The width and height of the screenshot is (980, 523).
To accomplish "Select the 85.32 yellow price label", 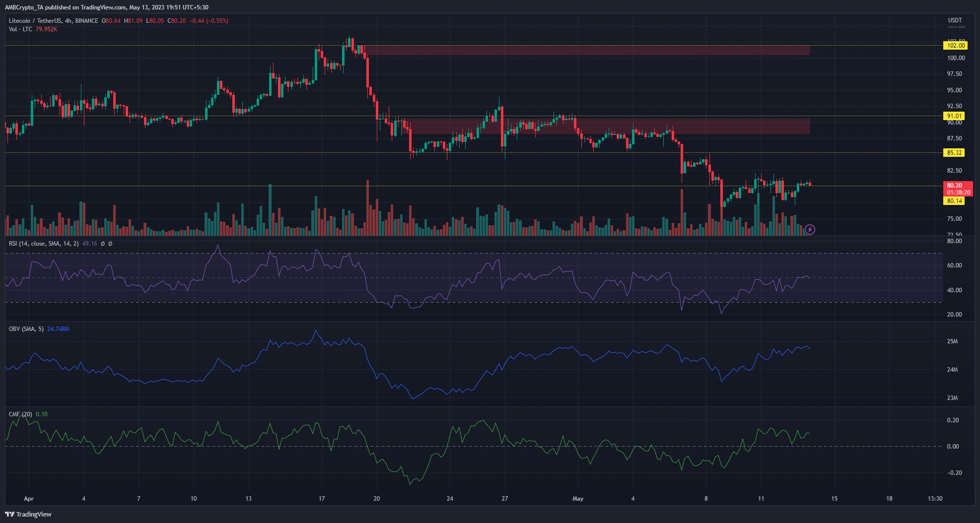I will 954,153.
